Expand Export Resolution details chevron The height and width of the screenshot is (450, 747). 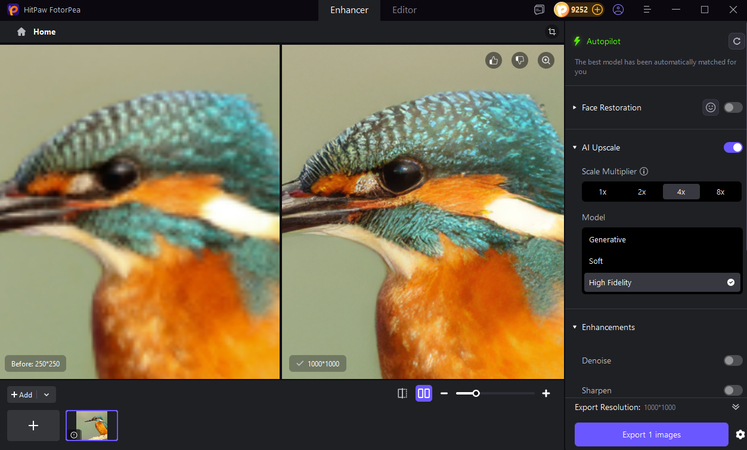[x=736, y=407]
